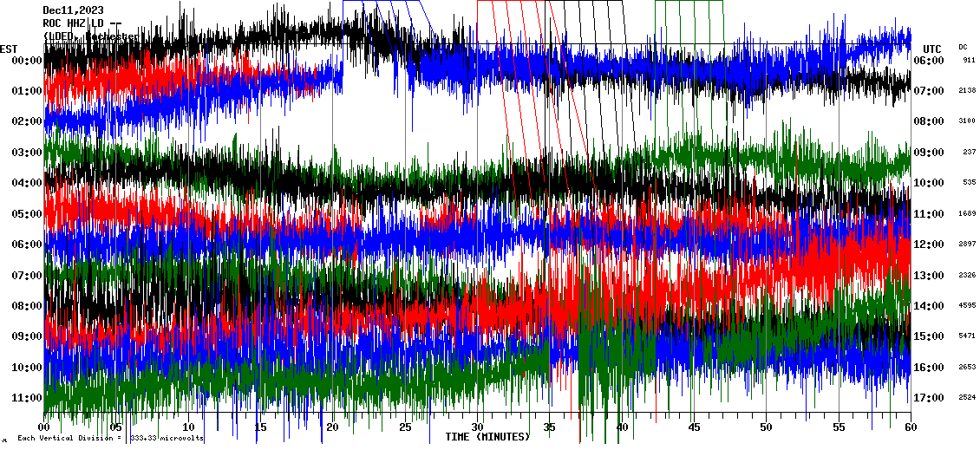Select the 20 minute axis tick label

pos(333,427)
